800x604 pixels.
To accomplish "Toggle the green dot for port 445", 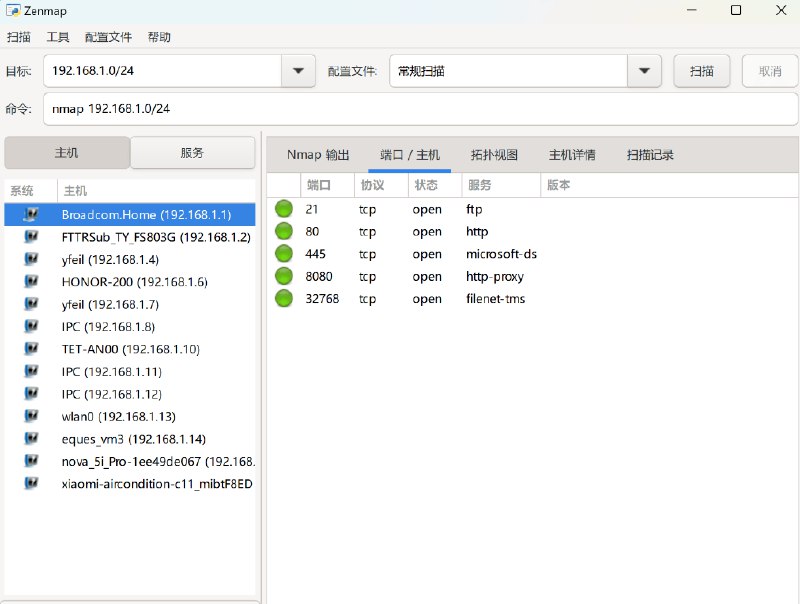I will (284, 254).
